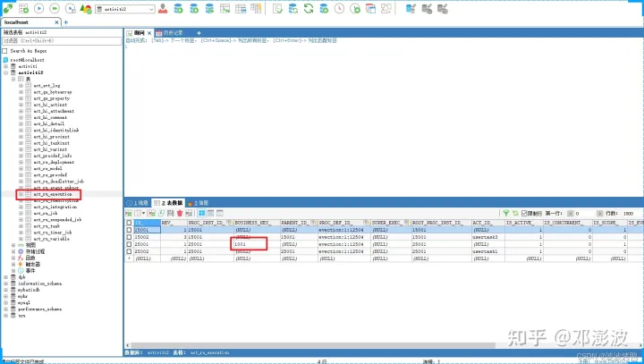The width and height of the screenshot is (644, 364).
Task: Click the BUSINESS_KEY_ column header
Action: [x=251, y=222]
